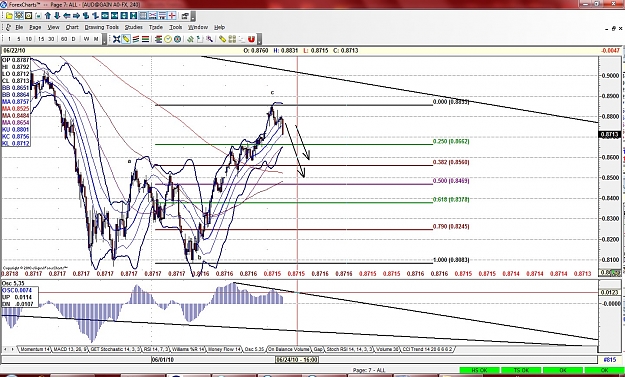The height and width of the screenshot is (377, 625).
Task: Click the 0.500 (0.8469) Fibonacci level label
Action: click(x=451, y=181)
